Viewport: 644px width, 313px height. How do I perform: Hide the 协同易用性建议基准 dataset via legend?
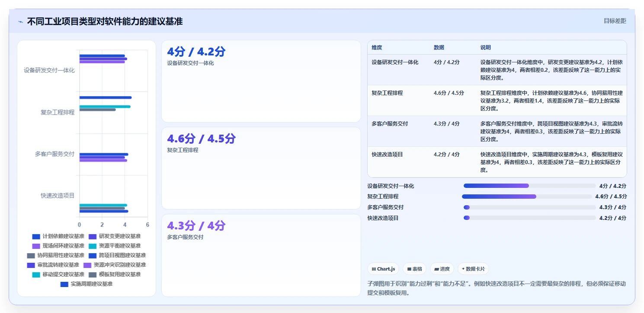point(55,255)
